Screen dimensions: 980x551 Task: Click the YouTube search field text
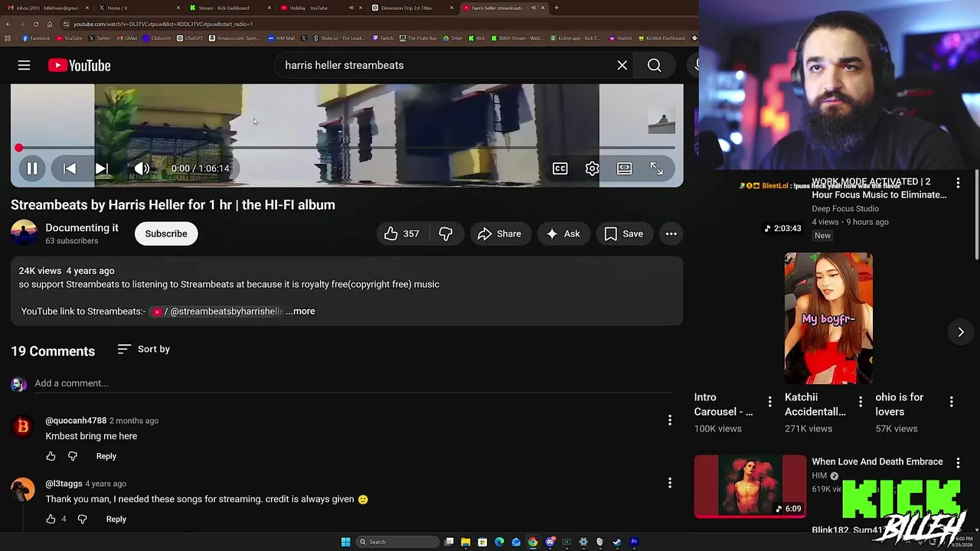click(345, 66)
